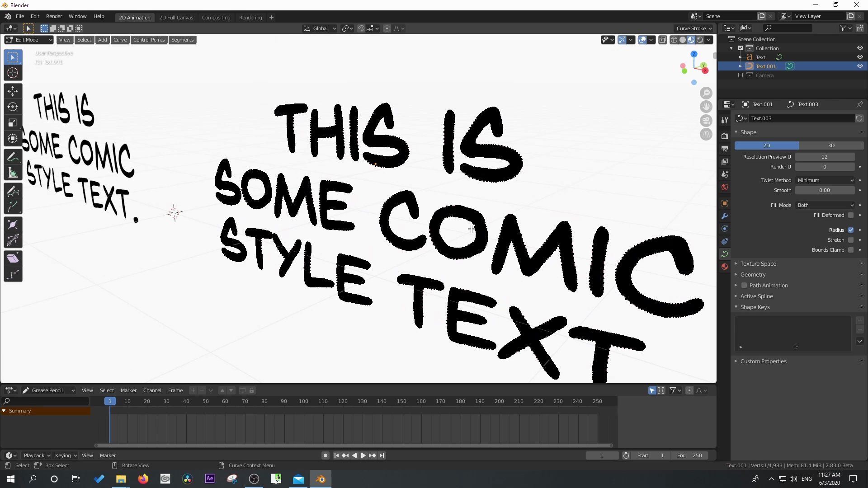Select the Rotate tool
Viewport: 868px width, 488px height.
tap(13, 107)
